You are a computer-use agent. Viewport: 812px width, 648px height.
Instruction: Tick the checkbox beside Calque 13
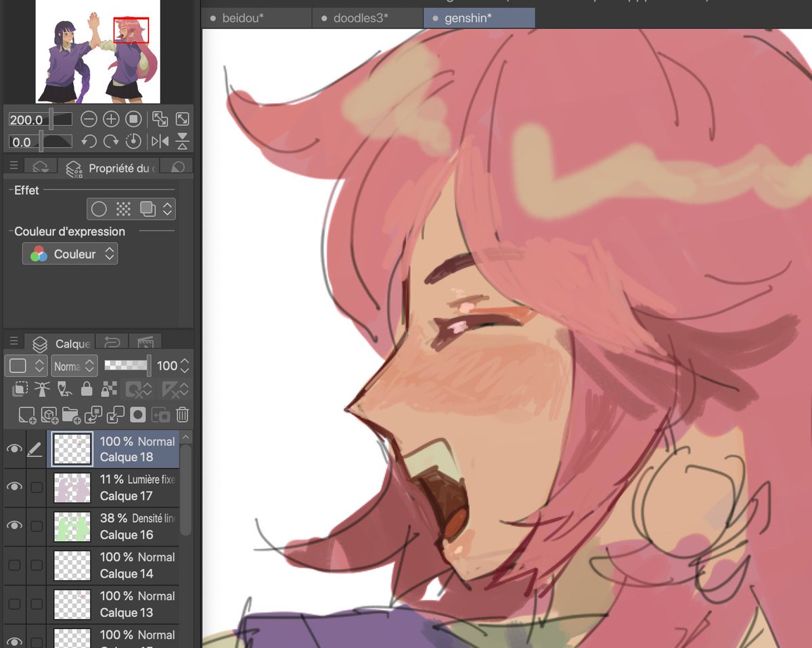(x=37, y=603)
